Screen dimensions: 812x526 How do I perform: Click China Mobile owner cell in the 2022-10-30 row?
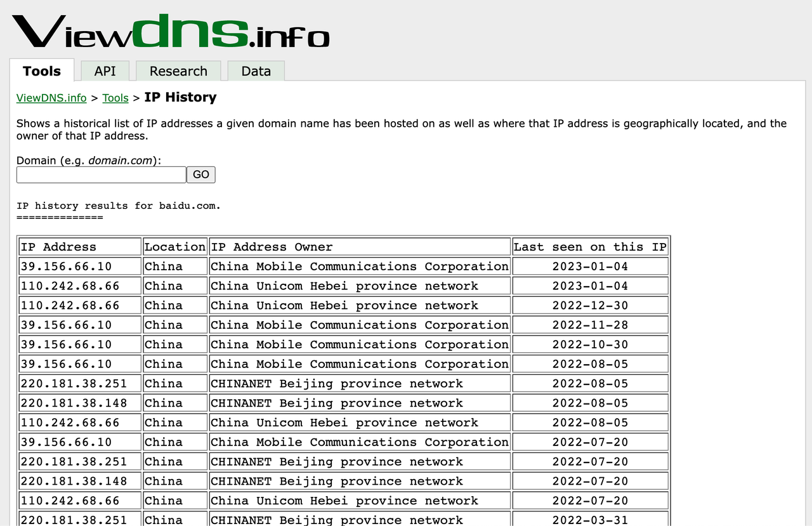click(360, 345)
